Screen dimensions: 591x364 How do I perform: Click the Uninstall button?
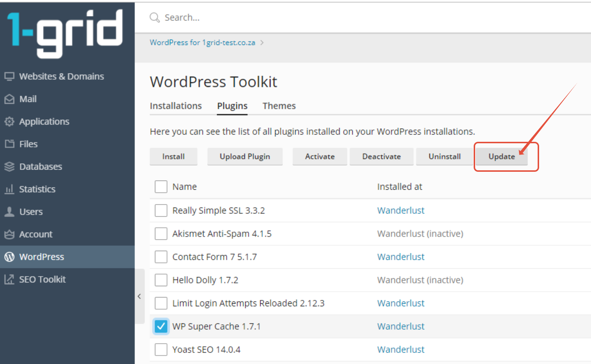pos(444,156)
